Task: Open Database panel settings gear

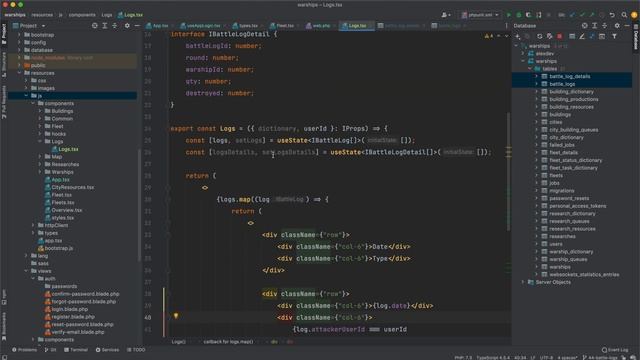Action: (617, 25)
